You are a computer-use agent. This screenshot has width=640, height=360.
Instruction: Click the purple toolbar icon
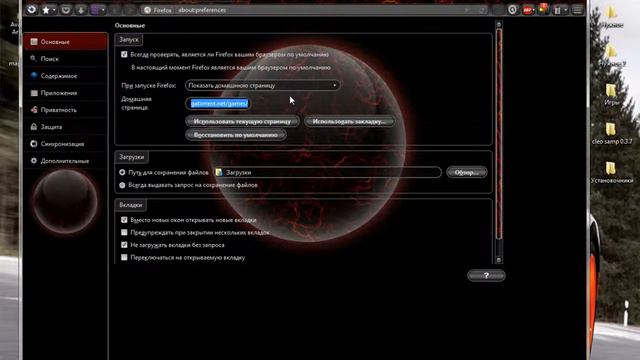(x=95, y=10)
